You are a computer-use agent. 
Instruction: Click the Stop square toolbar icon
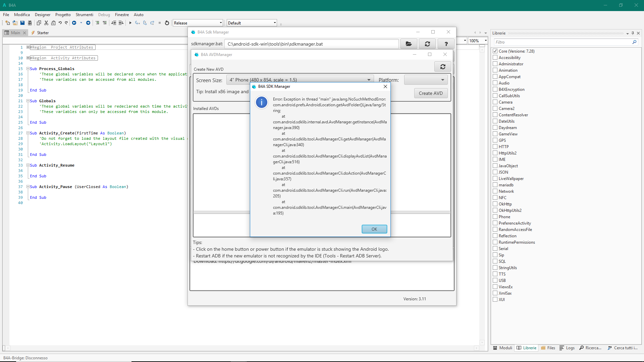pos(160,23)
